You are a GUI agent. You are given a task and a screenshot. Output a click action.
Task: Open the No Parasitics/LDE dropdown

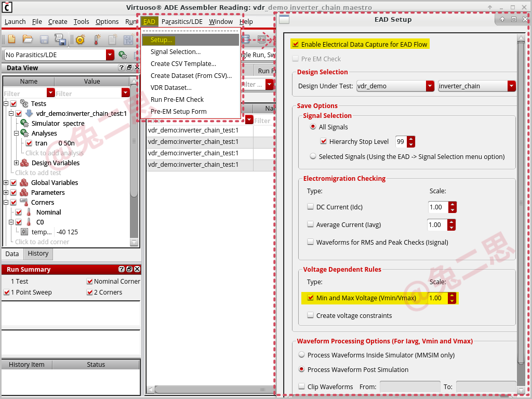(110, 55)
